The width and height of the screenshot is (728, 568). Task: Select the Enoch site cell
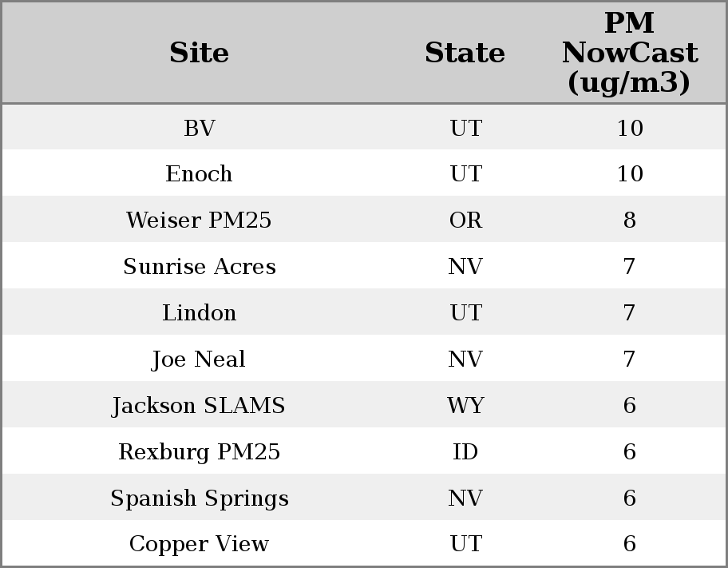(x=199, y=173)
